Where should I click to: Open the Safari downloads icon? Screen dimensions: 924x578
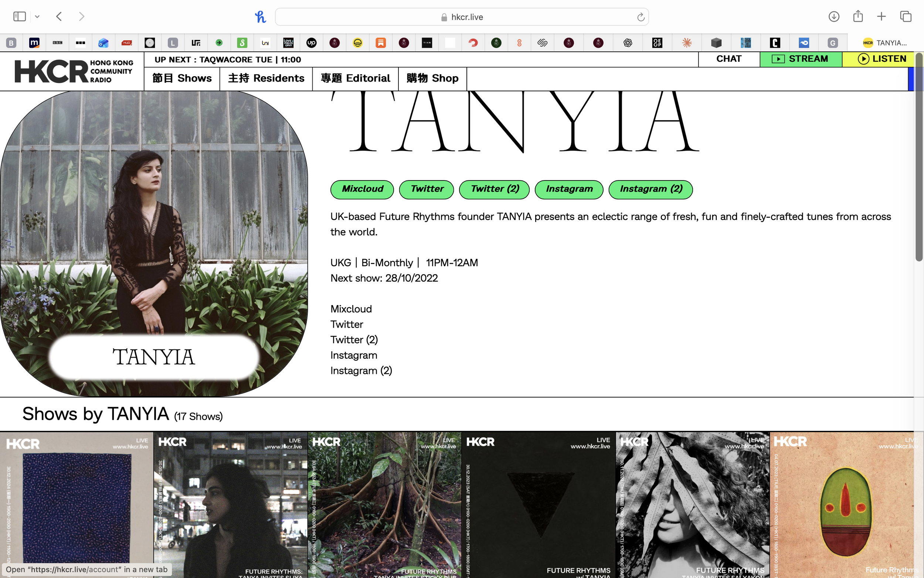tap(833, 16)
